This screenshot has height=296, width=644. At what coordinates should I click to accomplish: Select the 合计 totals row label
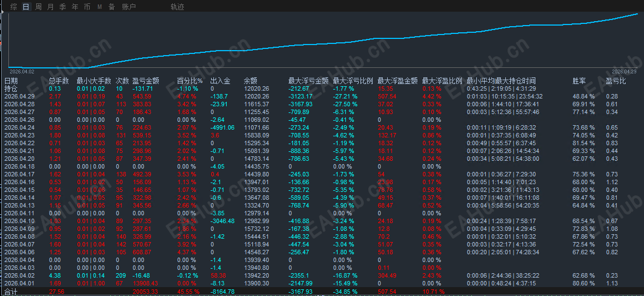tap(11, 292)
